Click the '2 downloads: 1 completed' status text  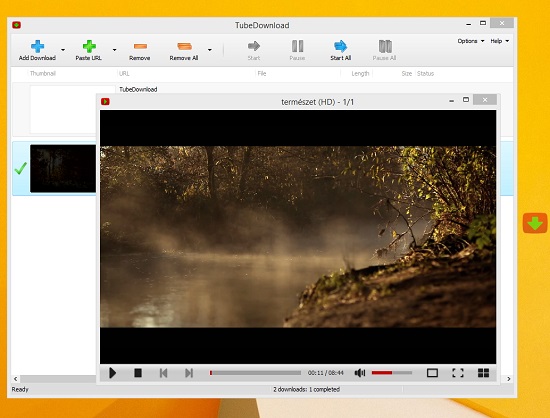(307, 389)
